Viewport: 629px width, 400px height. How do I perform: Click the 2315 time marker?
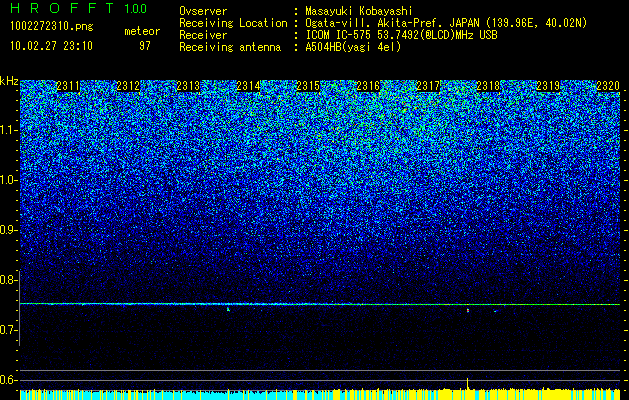point(308,86)
